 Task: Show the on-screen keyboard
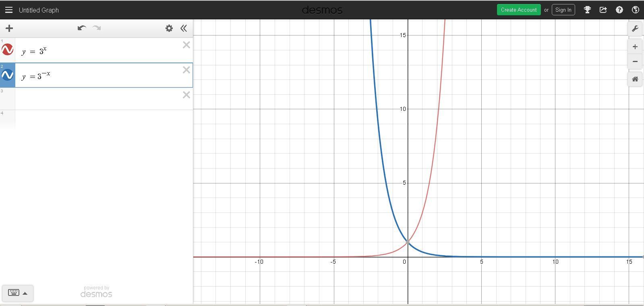(x=18, y=293)
